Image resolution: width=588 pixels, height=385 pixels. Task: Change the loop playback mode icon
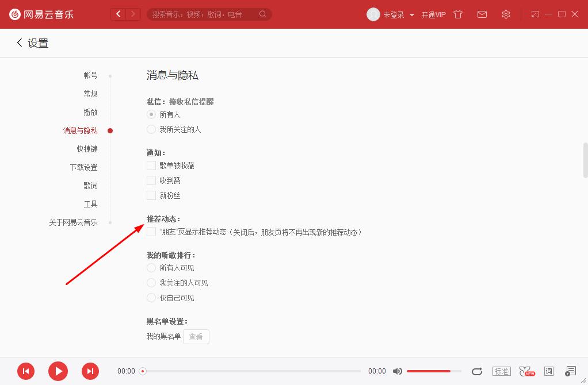(477, 371)
